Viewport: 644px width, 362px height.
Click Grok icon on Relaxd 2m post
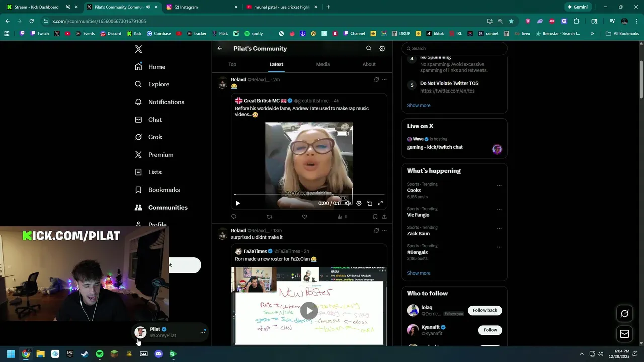(376, 79)
